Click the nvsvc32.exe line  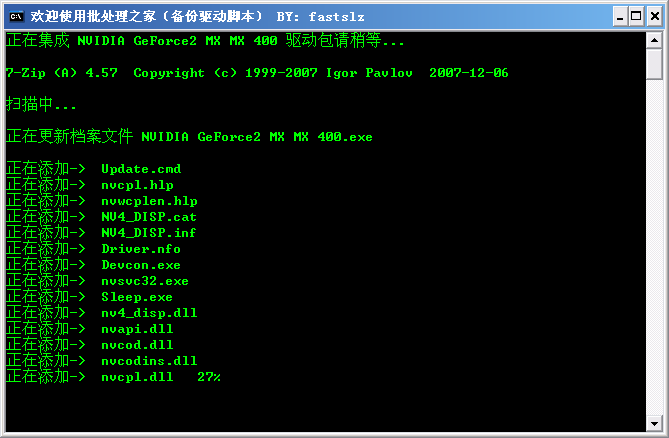[145, 281]
